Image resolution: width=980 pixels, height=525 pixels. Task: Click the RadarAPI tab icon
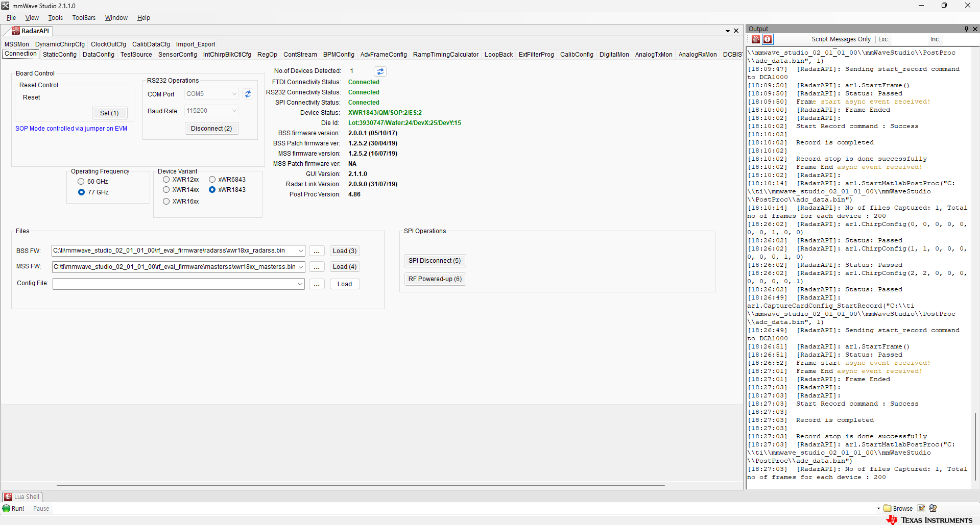coord(16,31)
